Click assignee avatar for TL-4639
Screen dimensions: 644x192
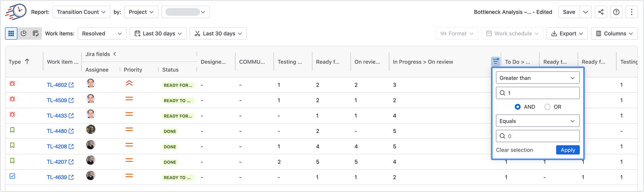pyautogui.click(x=91, y=176)
